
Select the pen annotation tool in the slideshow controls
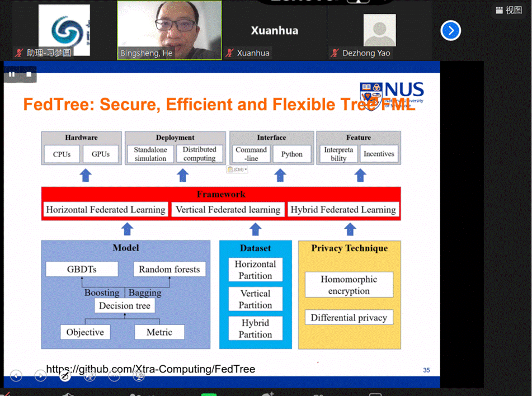(65, 376)
